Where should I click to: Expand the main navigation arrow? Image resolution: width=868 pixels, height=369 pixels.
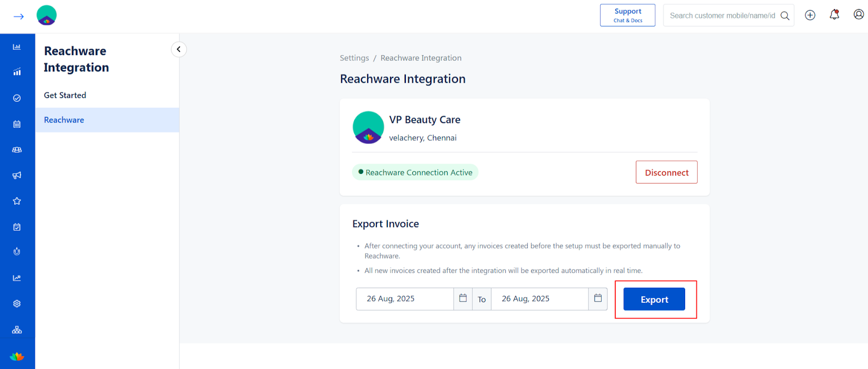(18, 16)
